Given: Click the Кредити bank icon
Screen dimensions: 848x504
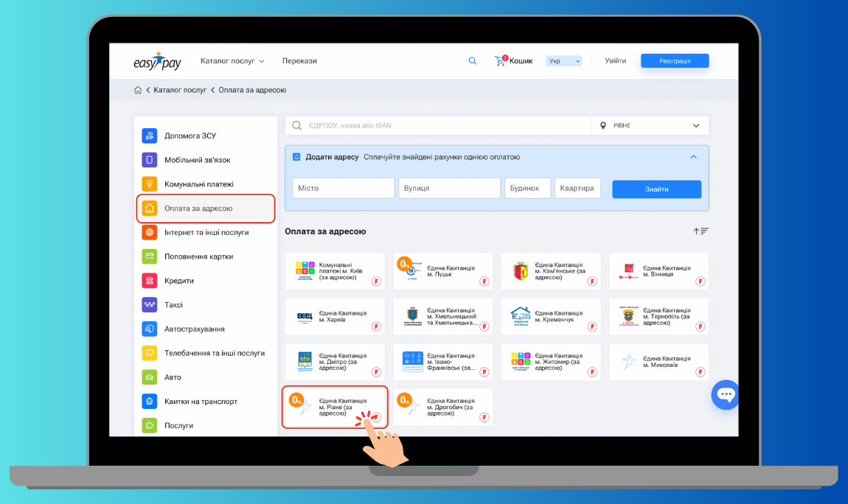Looking at the screenshot, I should pos(149,281).
